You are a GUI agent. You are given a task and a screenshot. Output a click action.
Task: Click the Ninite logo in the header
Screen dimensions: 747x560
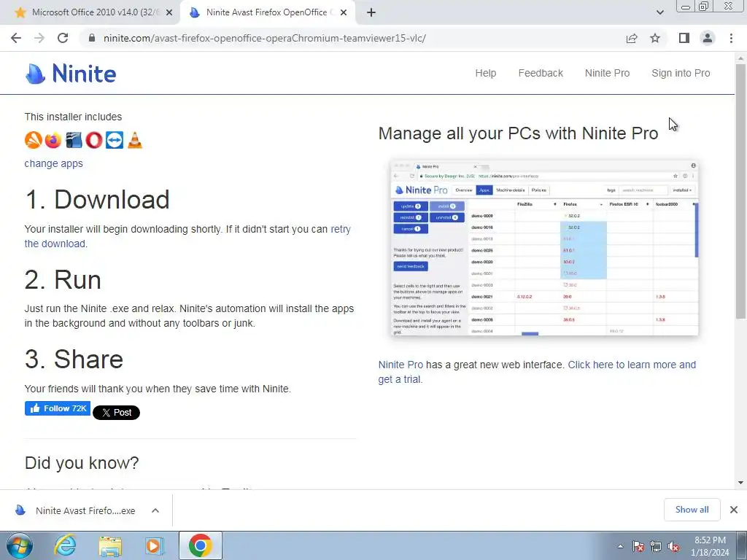click(71, 74)
